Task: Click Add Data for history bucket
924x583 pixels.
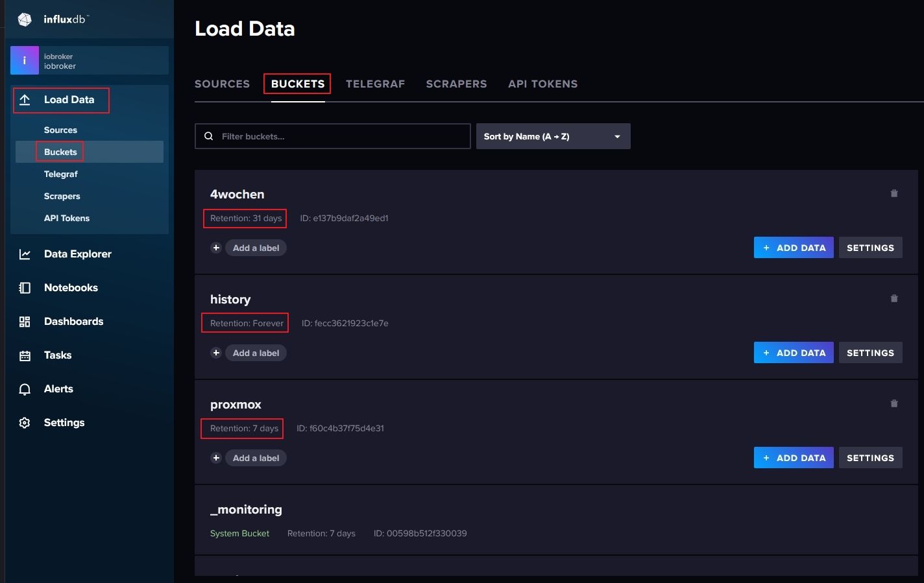Action: 794,353
